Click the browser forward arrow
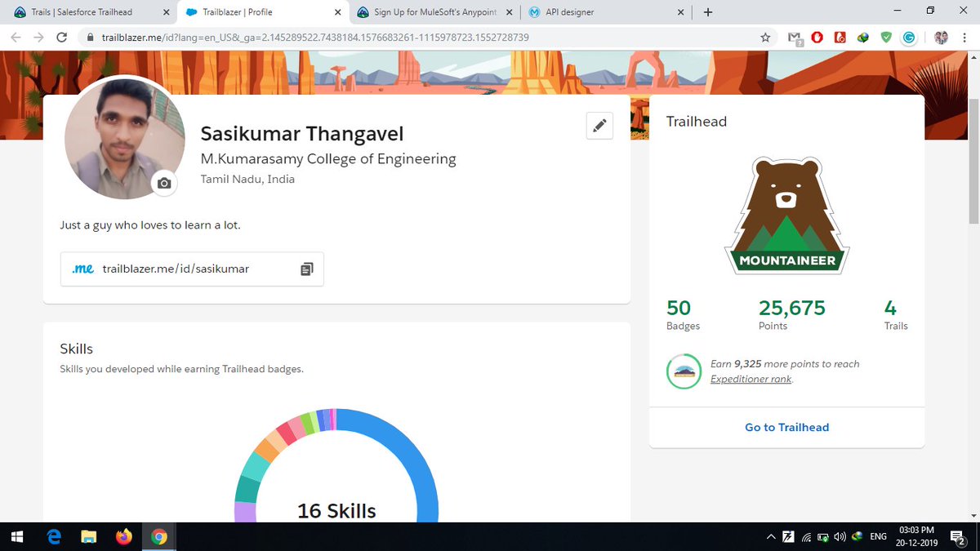The height and width of the screenshot is (551, 980). [x=38, y=38]
